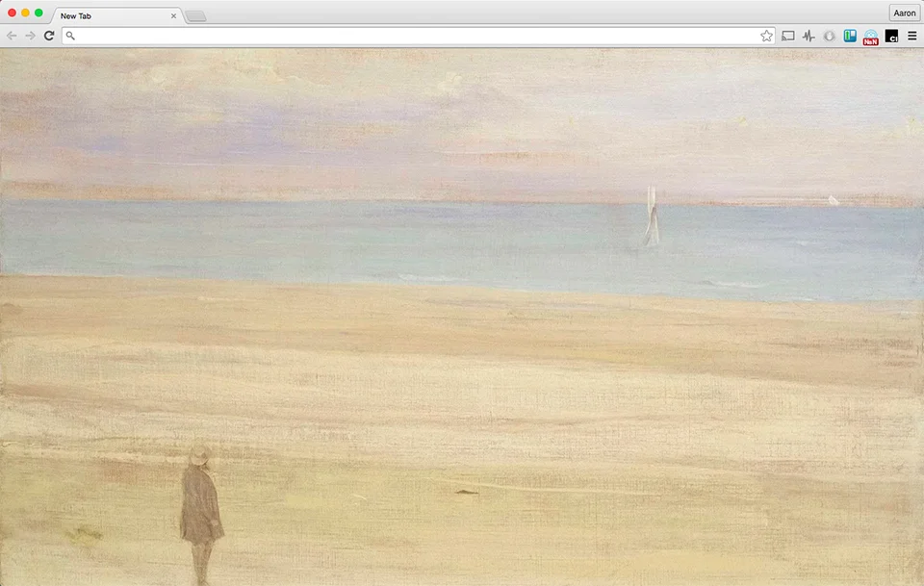Open the Trello extension icon

pos(850,36)
